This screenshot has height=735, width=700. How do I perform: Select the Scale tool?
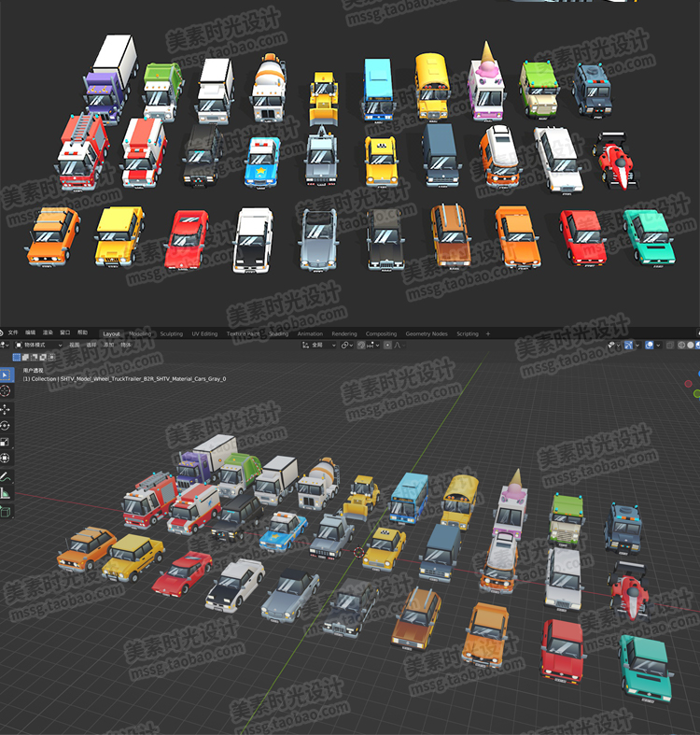[x=6, y=442]
